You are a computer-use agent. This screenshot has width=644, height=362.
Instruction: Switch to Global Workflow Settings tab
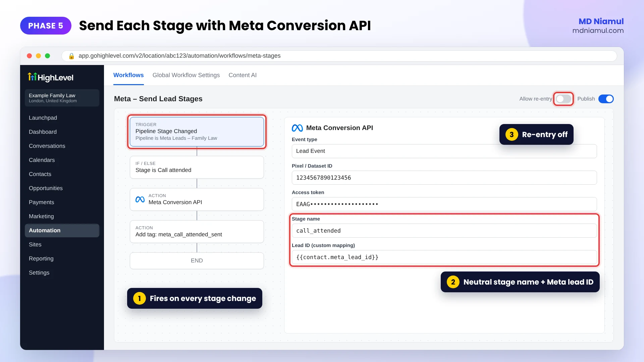pos(186,75)
